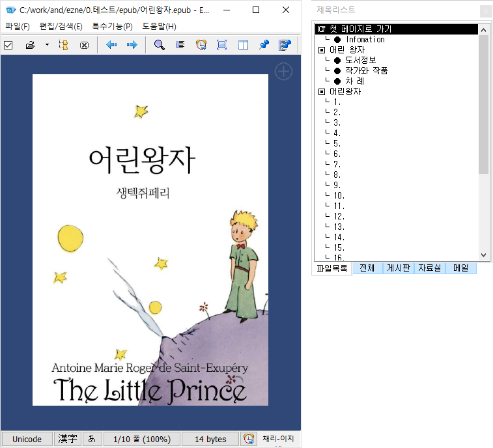Open the 특수기능(P) menu
493x448 pixels.
coord(112,27)
